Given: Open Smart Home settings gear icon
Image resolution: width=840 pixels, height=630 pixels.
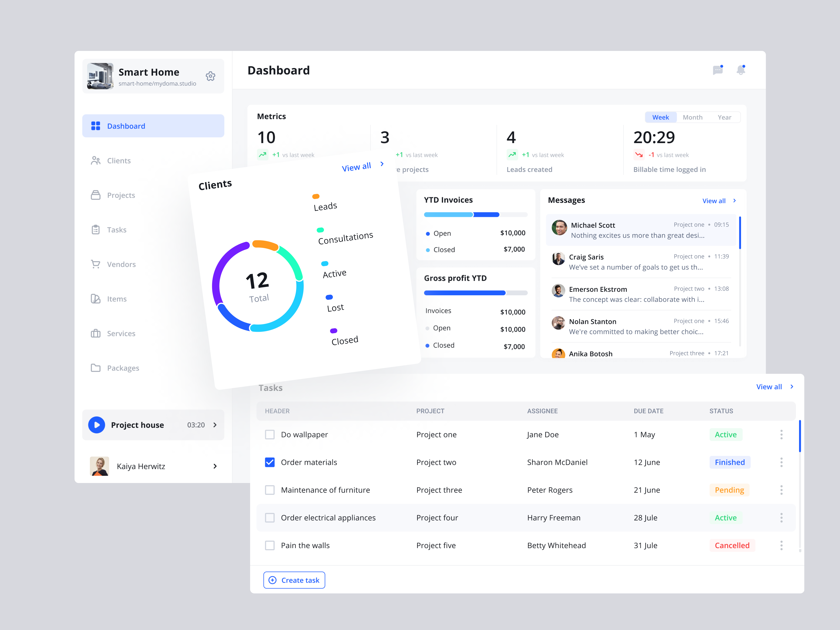Looking at the screenshot, I should coord(210,76).
